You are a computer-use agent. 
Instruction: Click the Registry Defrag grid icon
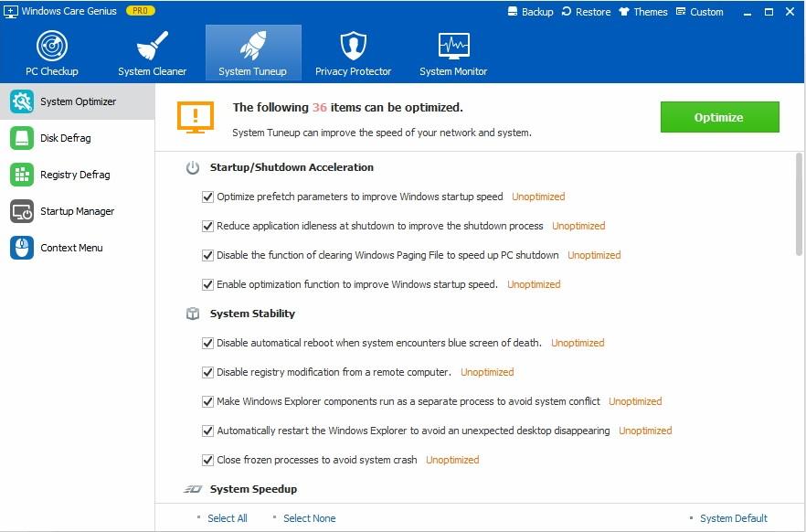22,175
